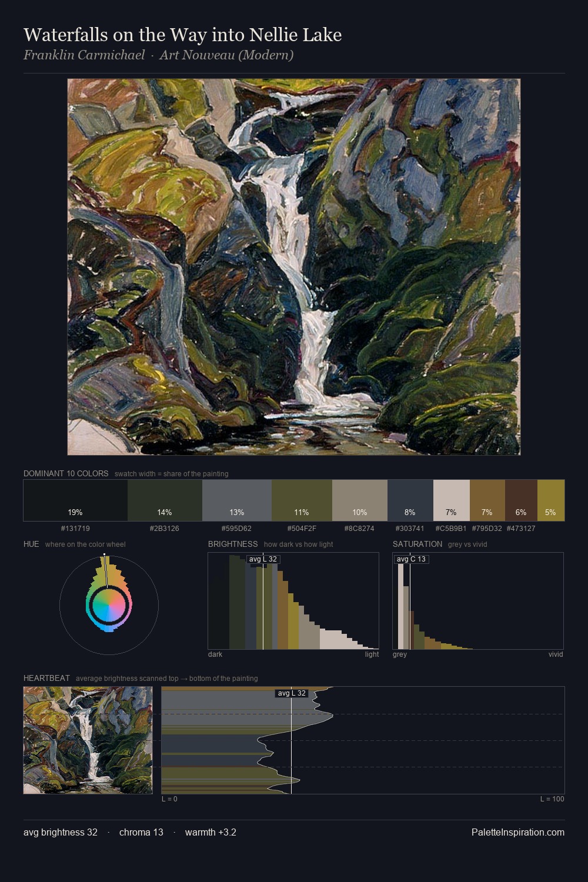Click the hex code #2B3126 text
This screenshot has width=588, height=882.
tap(165, 529)
